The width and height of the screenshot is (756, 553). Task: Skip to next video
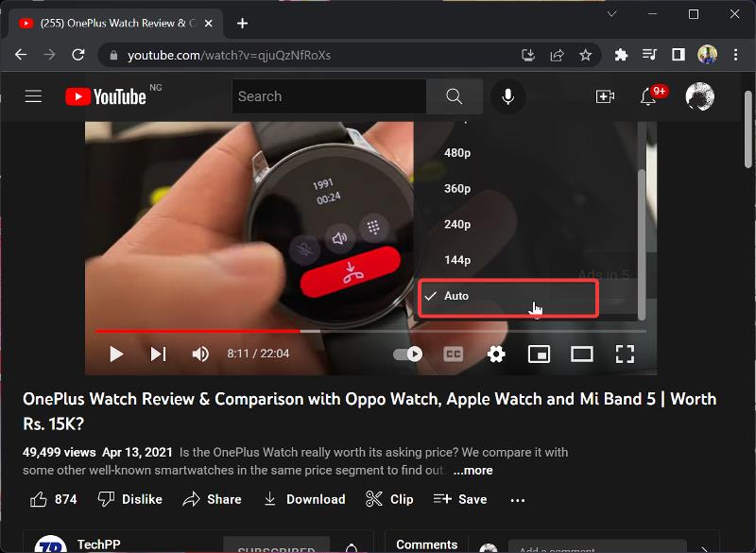[x=158, y=354]
